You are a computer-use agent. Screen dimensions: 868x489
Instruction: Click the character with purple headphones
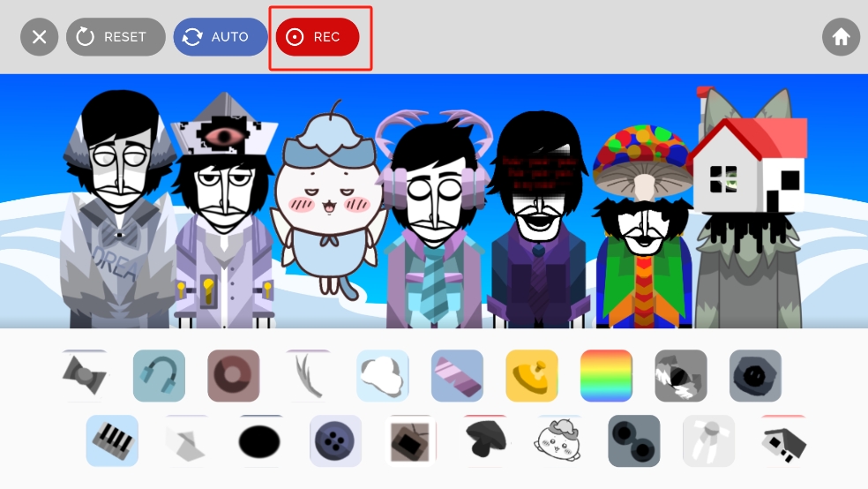[x=433, y=219]
